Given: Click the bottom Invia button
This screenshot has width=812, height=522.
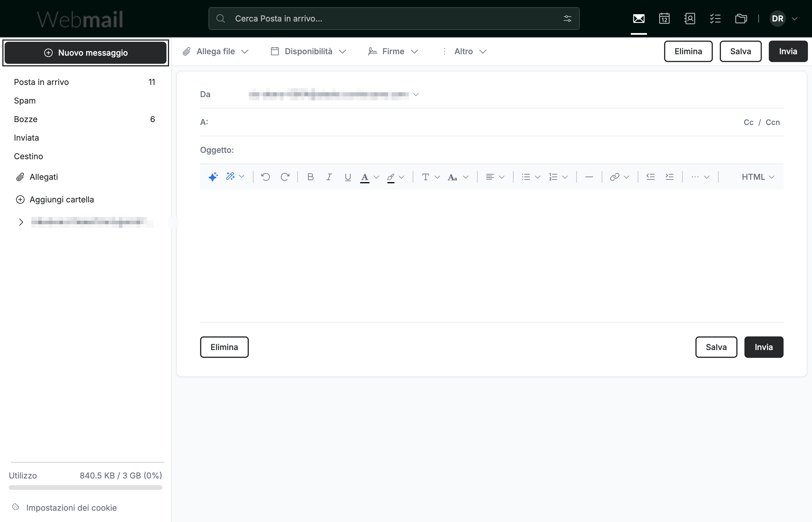Looking at the screenshot, I should point(764,347).
